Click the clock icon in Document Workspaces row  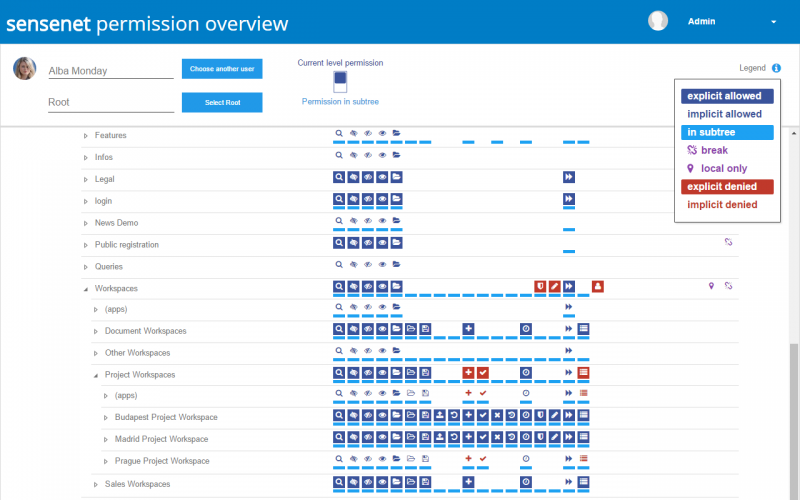click(x=526, y=329)
